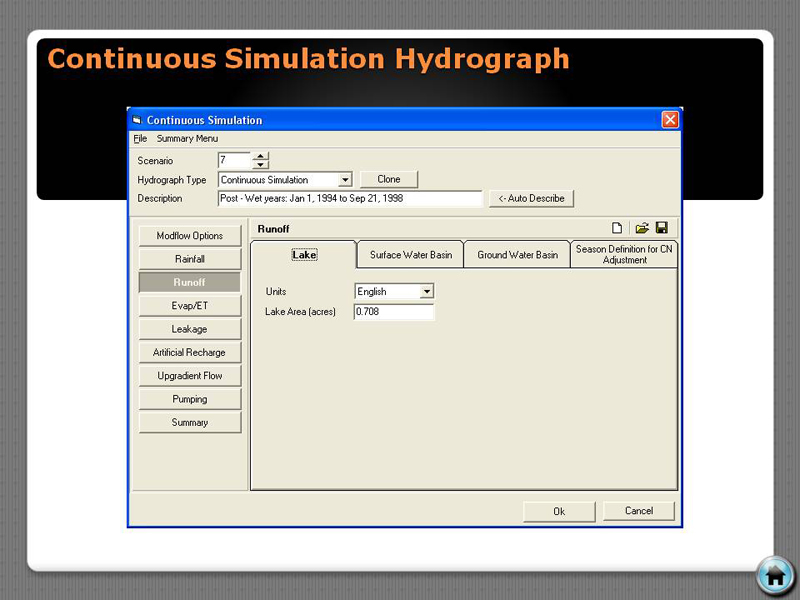Click the New file icon in Runoff header
The image size is (800, 600).
pyautogui.click(x=618, y=228)
